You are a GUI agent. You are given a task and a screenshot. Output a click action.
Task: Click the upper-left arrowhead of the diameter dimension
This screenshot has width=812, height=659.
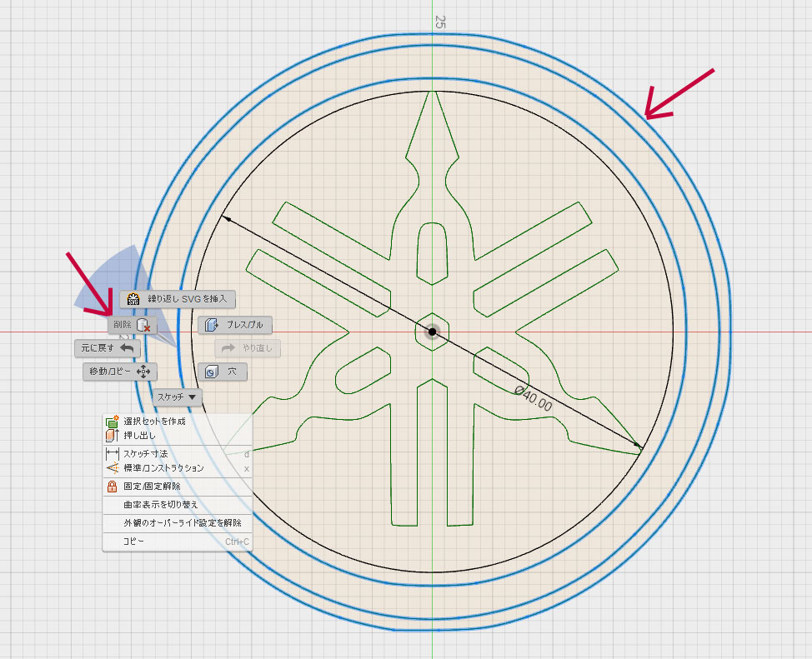pos(224,217)
